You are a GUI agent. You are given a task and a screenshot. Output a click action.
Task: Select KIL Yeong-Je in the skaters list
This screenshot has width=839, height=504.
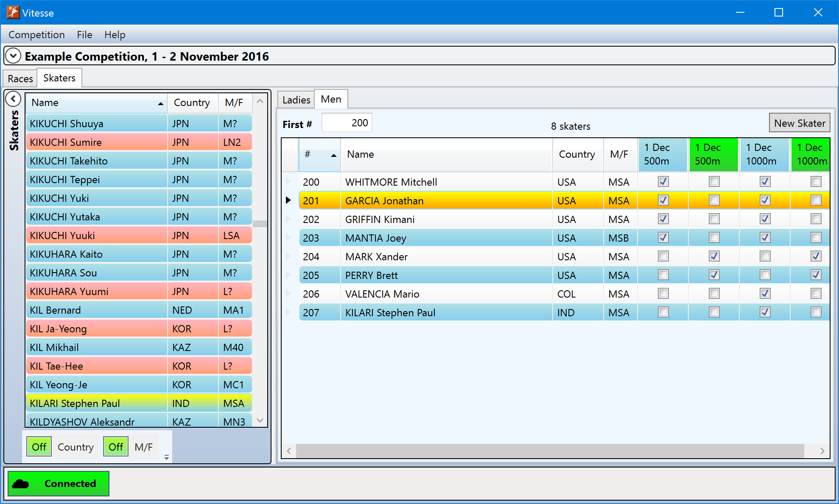click(x=139, y=385)
